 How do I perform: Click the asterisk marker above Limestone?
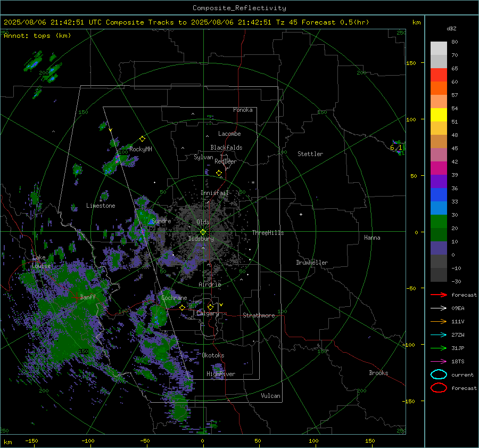click(x=101, y=201)
